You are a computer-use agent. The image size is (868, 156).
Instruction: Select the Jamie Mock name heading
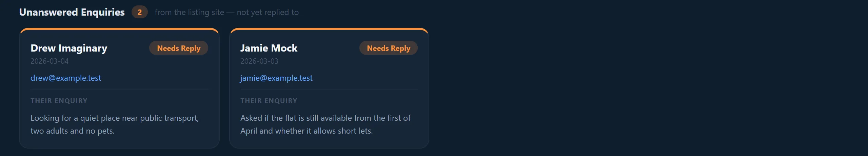tap(269, 48)
